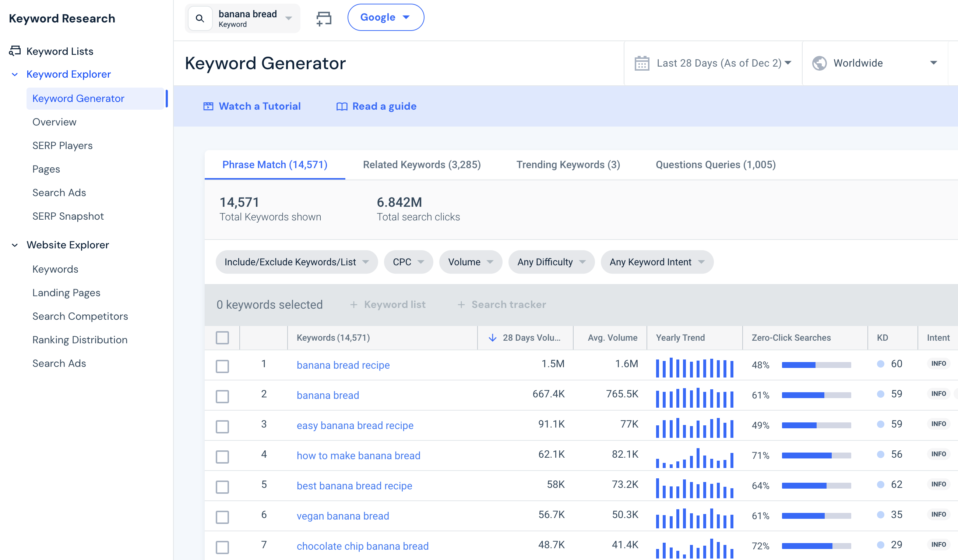
Task: Open the Google search engine dropdown
Action: [x=385, y=17]
